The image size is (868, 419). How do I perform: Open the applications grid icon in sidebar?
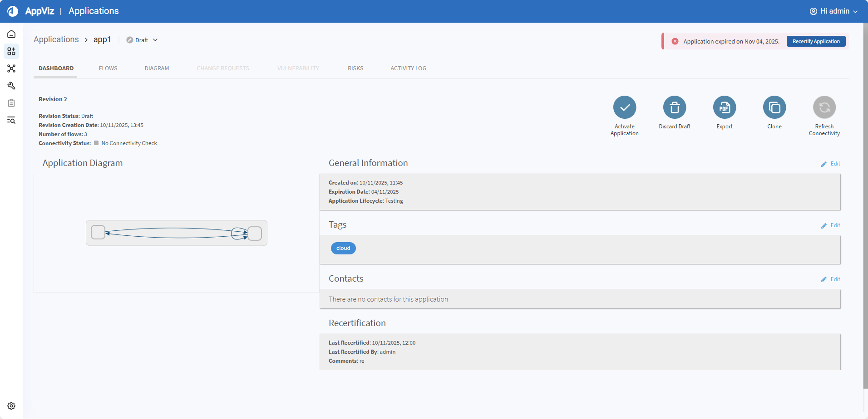pyautogui.click(x=11, y=51)
